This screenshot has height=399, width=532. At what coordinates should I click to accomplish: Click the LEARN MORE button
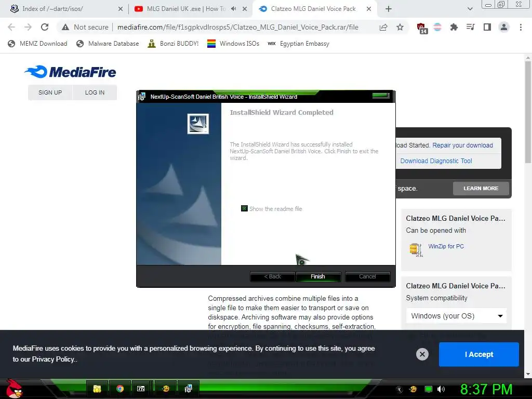481,188
